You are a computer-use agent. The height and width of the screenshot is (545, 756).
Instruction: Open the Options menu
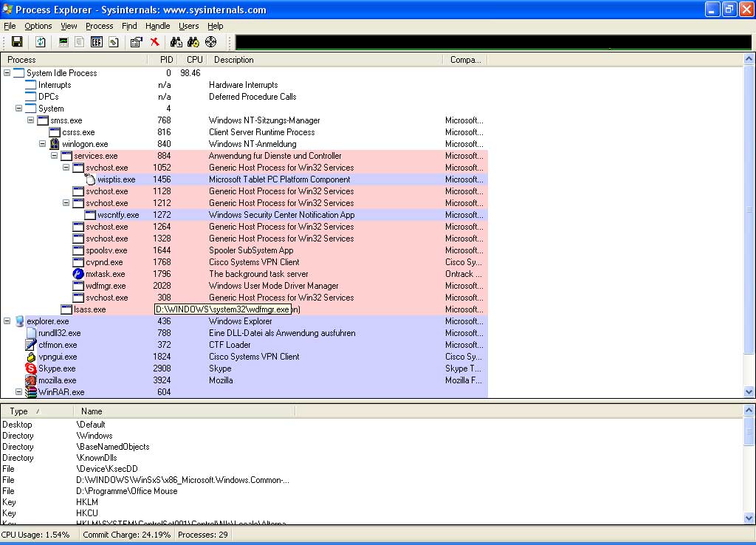pos(38,26)
